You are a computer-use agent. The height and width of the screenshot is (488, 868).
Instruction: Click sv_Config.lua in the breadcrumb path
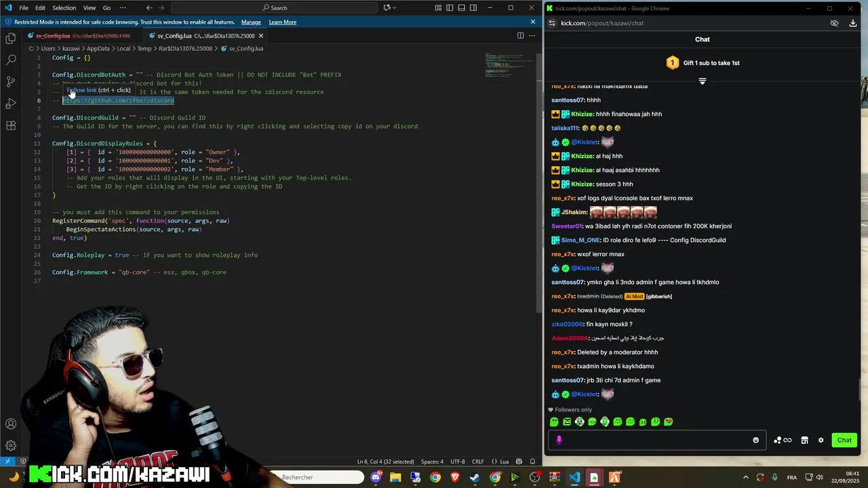pyautogui.click(x=245, y=49)
